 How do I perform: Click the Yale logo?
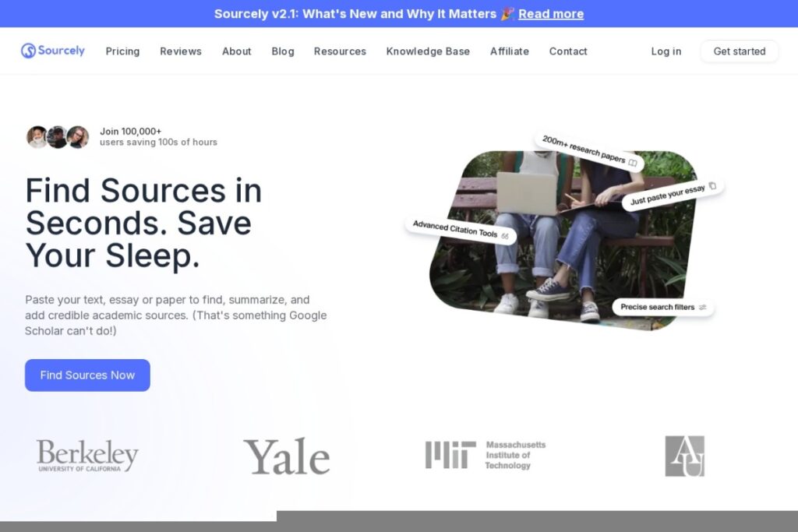pos(287,456)
